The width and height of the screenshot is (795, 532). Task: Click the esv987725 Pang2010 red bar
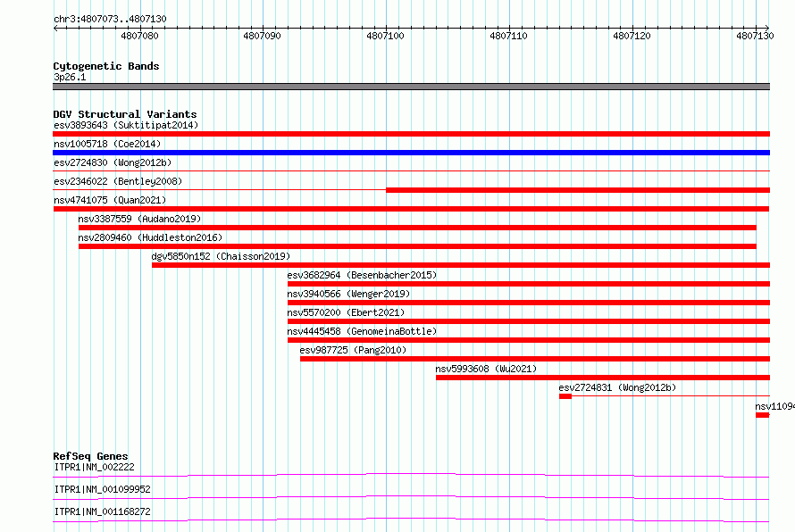535,359
